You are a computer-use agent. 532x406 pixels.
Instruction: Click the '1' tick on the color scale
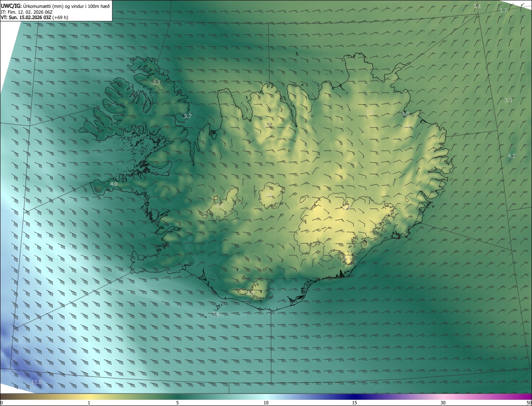pos(89,403)
